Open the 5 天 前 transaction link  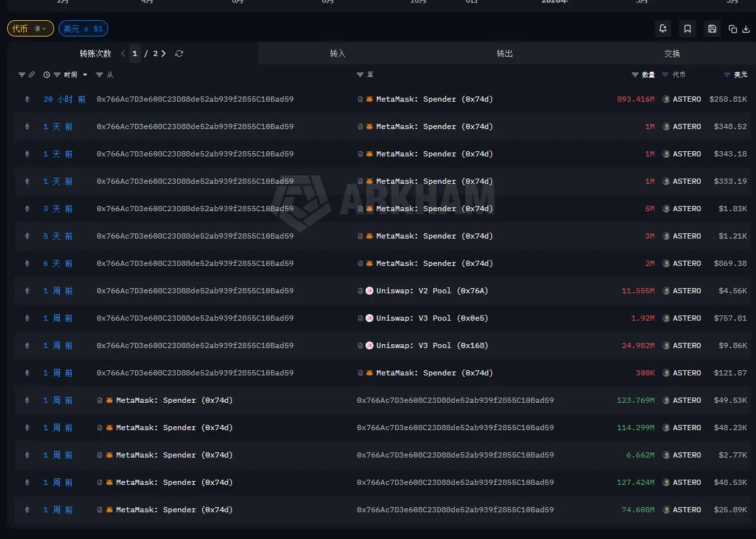click(58, 236)
